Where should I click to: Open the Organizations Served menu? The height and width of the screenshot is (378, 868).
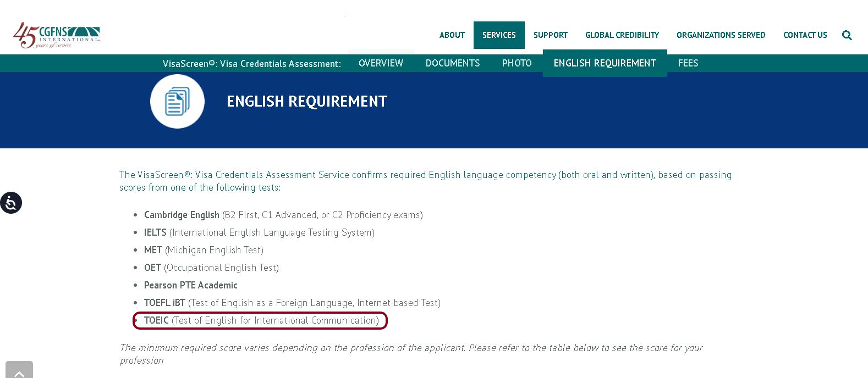(721, 35)
